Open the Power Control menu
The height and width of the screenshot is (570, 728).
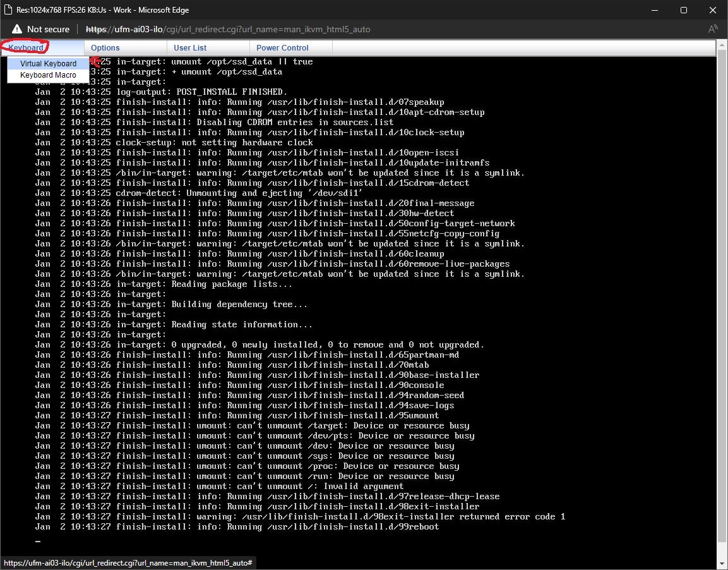282,47
